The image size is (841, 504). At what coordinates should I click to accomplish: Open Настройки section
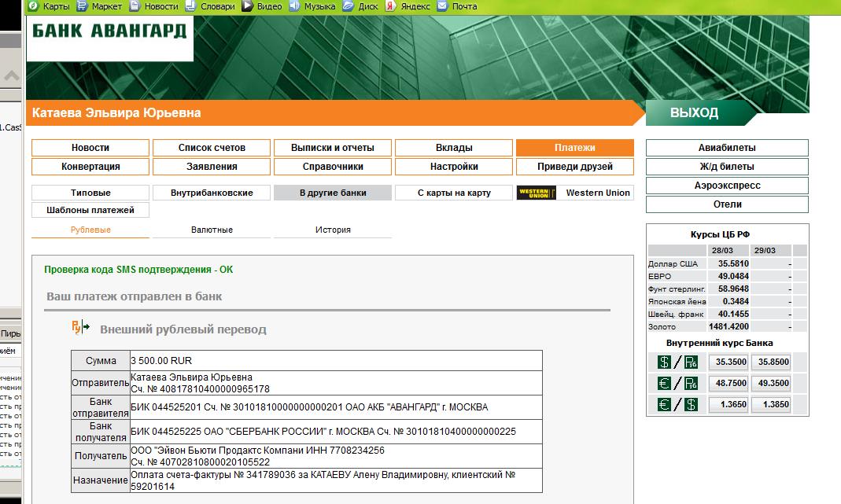coord(454,166)
